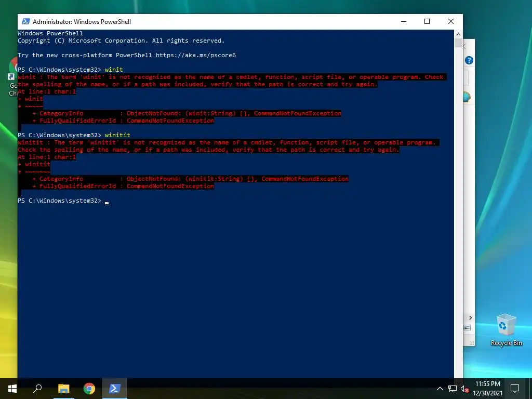Screen dimensions: 532x399
Task: Click the small picture icon in the background window
Action: (467, 328)
